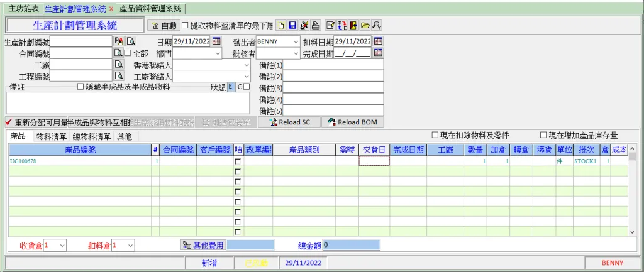
Task: Click the magnifier search icon in toolbar
Action: point(376,26)
